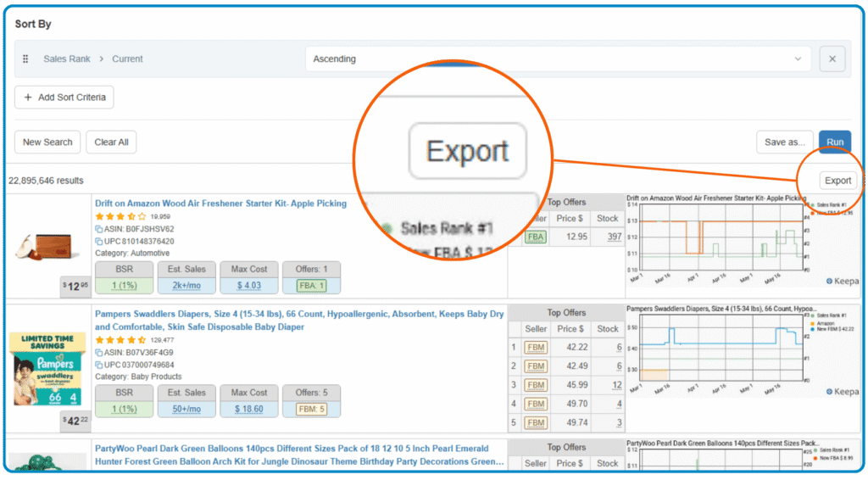Click the Clear All button
The width and height of the screenshot is (868, 480).
point(111,142)
